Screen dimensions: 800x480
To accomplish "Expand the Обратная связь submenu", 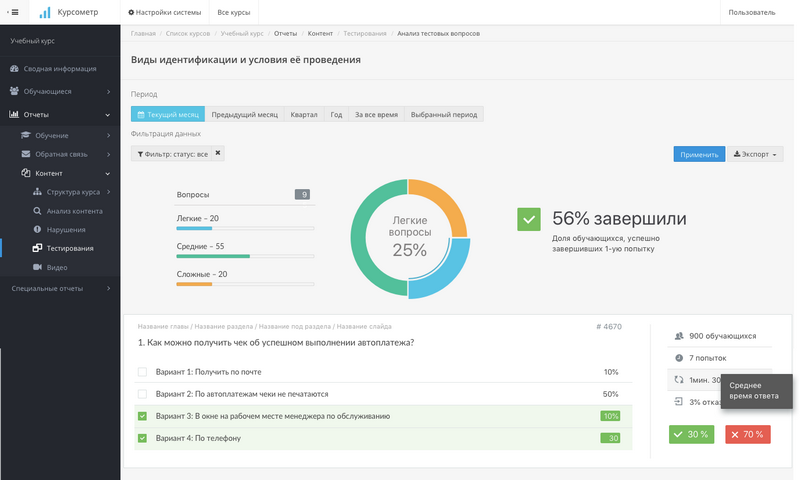I will (109, 155).
